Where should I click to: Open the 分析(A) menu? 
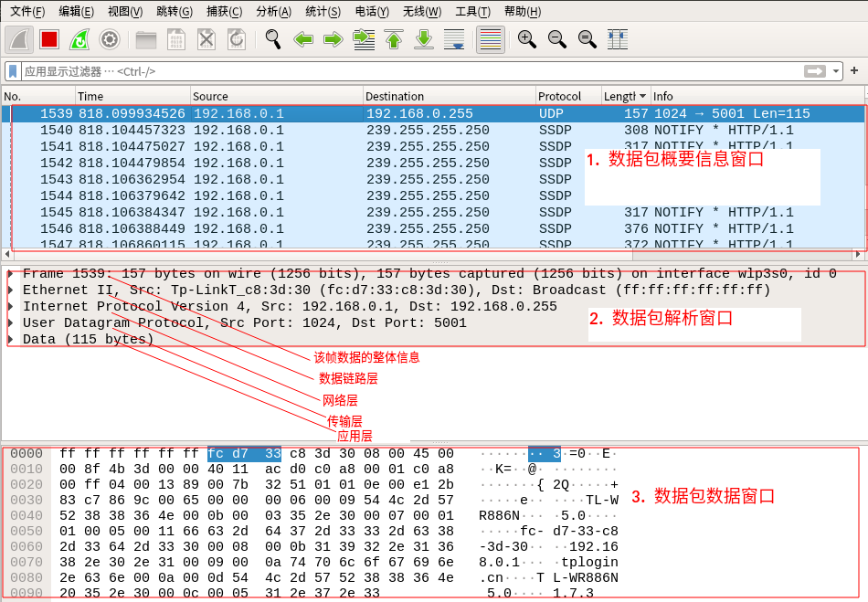273,12
